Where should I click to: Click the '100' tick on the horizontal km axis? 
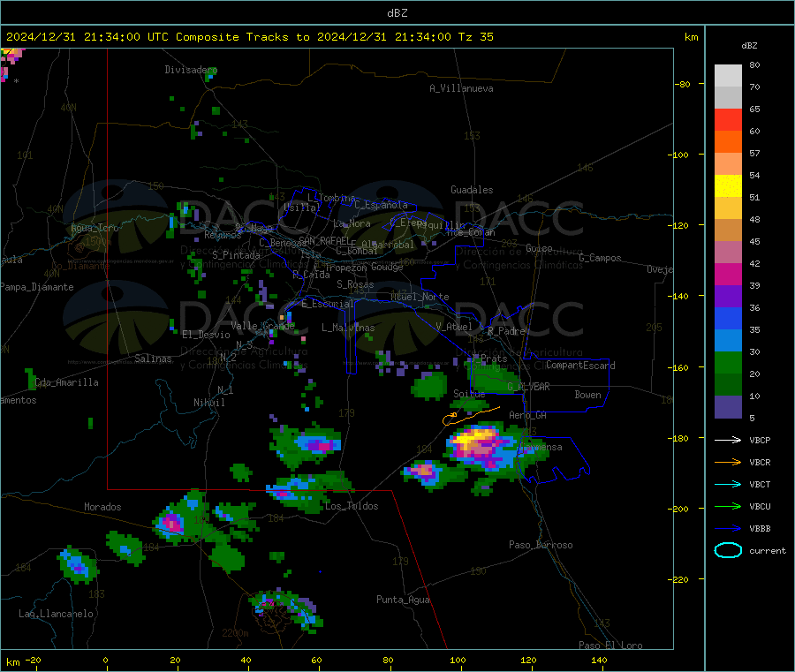458,660
